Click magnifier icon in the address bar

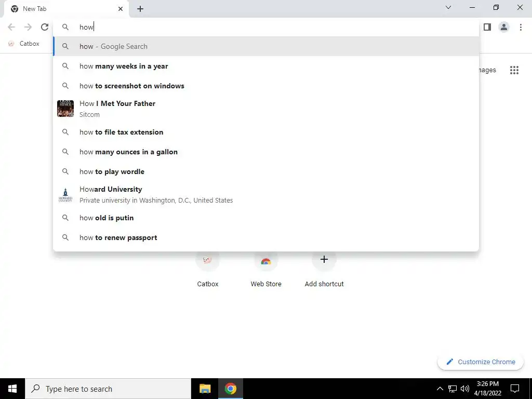pyautogui.click(x=65, y=27)
